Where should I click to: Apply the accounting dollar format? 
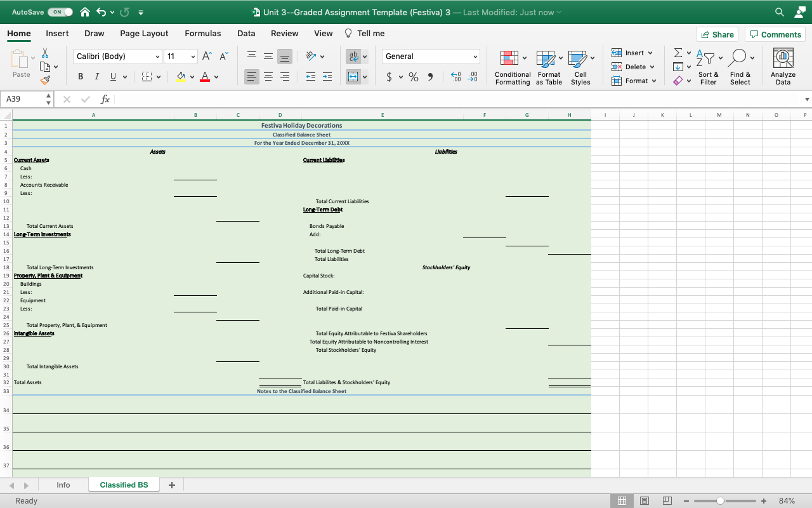pos(390,77)
